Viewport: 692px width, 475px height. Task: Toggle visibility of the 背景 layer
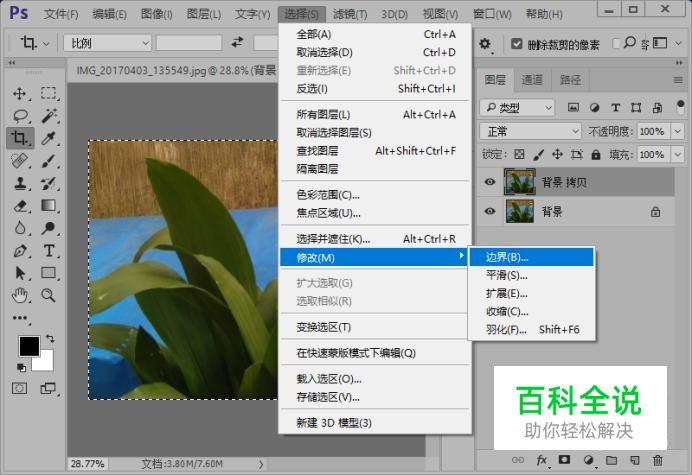[x=490, y=211]
